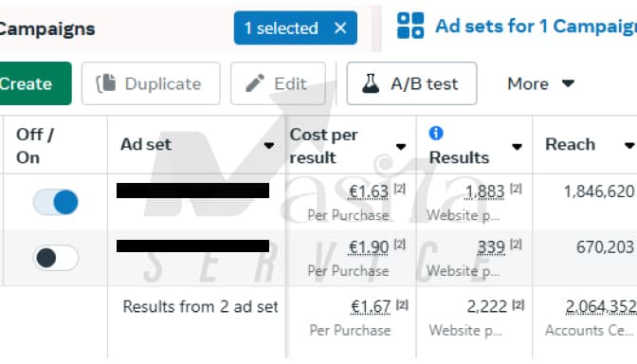637x364 pixels.
Task: Expand the Cost per result column arrow
Action: point(401,147)
